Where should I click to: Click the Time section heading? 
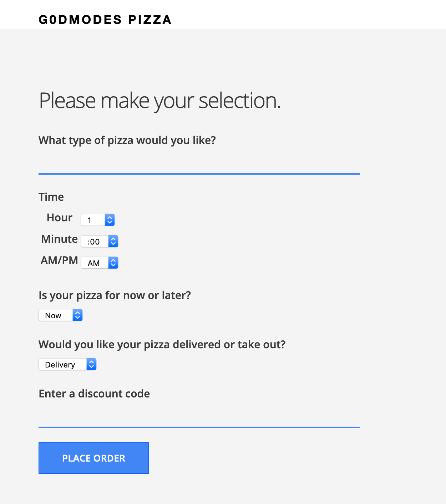51,197
